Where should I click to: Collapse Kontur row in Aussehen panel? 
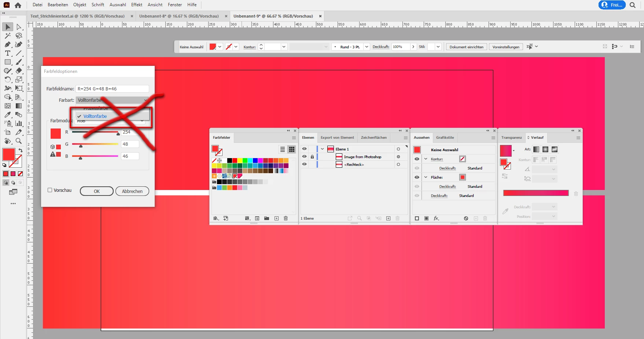(426, 159)
